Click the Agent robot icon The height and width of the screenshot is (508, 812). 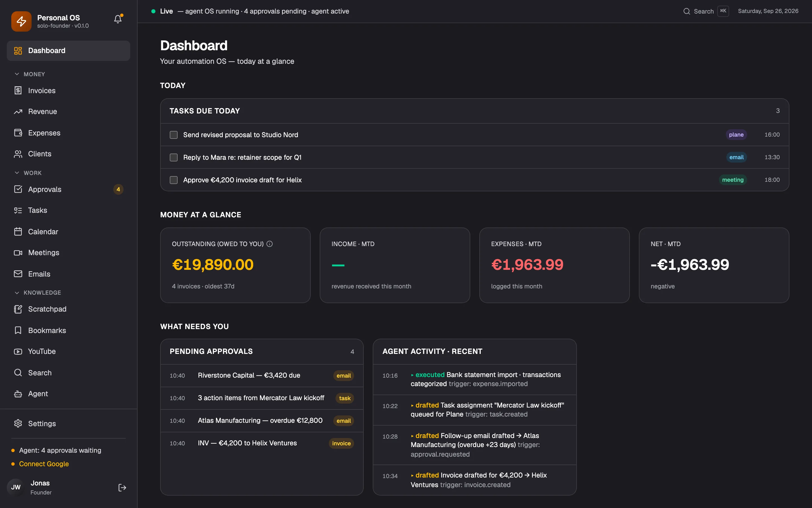[18, 394]
